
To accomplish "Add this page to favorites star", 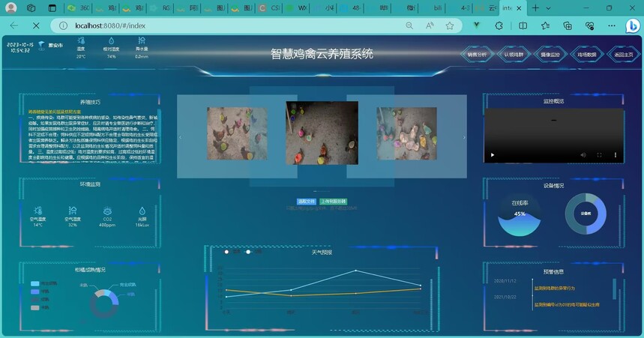I will tap(450, 25).
